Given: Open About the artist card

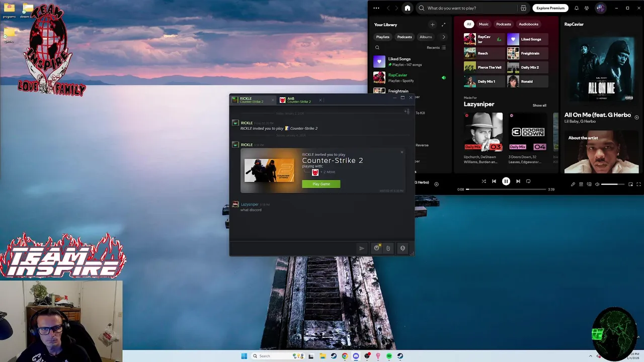Looking at the screenshot, I should [x=601, y=152].
